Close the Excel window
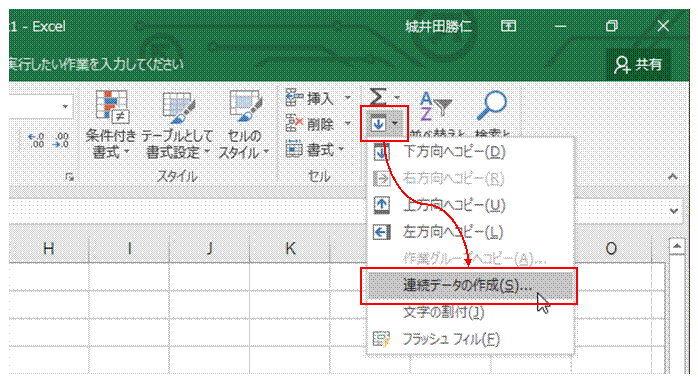 tap(663, 26)
